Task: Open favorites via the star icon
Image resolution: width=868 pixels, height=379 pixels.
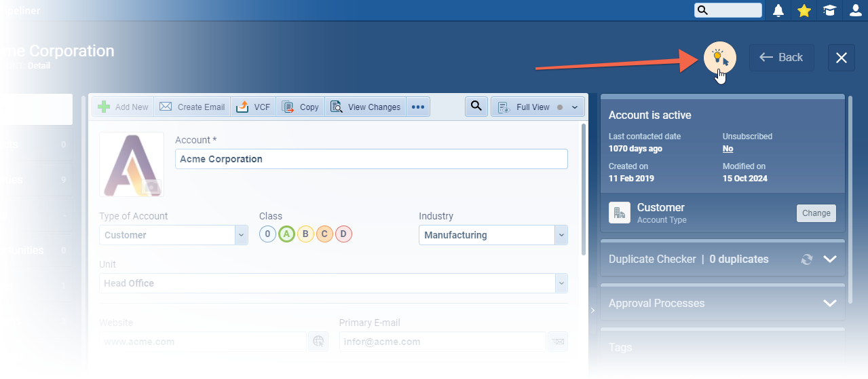Action: (x=804, y=10)
